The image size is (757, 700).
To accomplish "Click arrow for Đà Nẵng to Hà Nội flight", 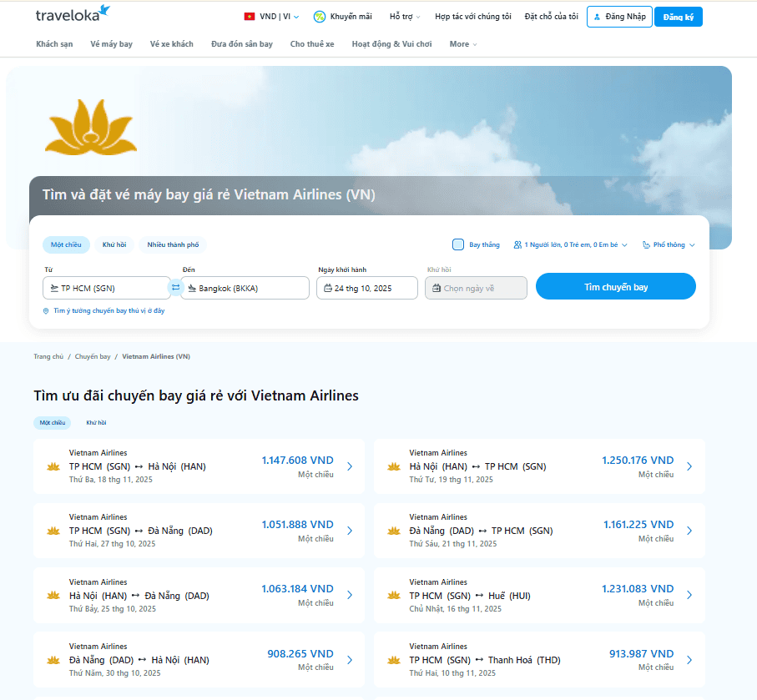I will 350,660.
